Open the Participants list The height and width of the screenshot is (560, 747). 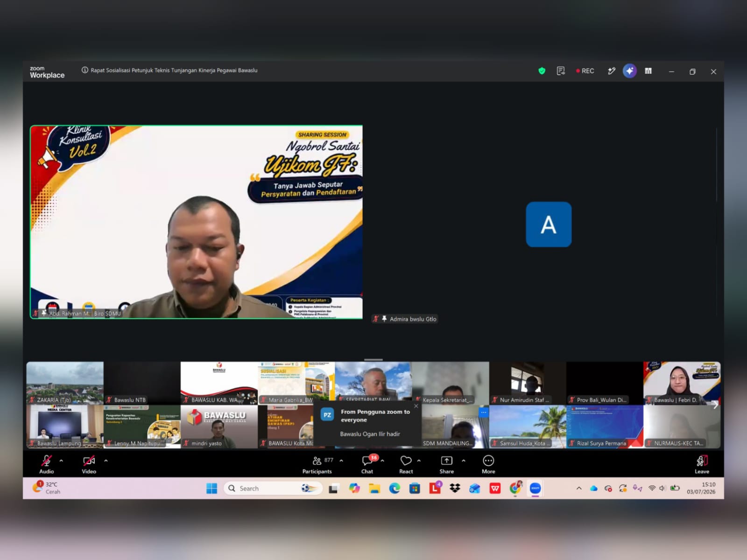point(317,464)
